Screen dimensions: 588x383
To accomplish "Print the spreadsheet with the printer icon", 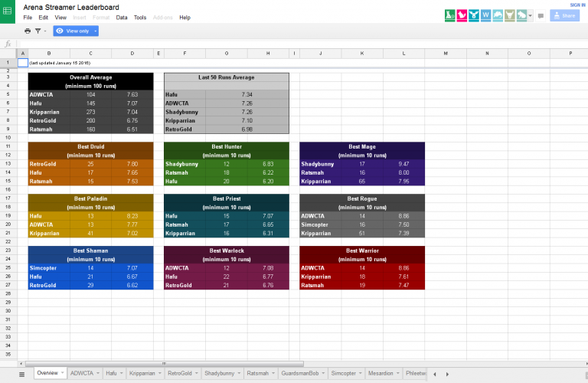I will click(x=28, y=31).
